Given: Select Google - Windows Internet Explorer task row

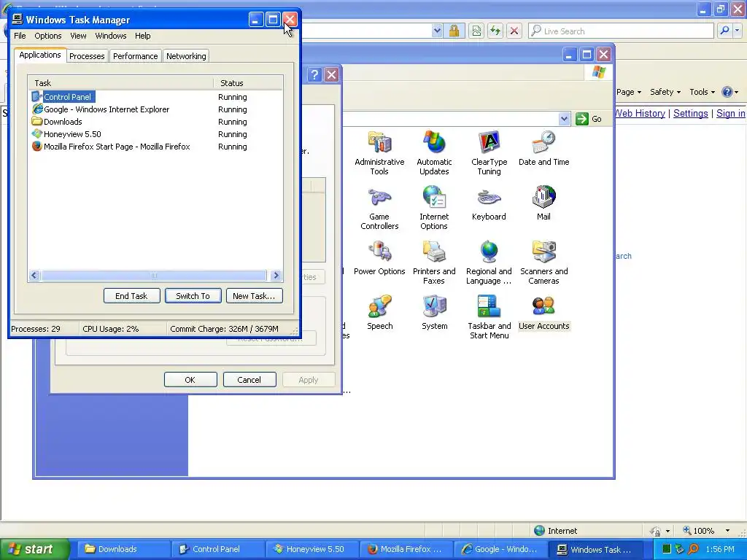Looking at the screenshot, I should (155, 109).
